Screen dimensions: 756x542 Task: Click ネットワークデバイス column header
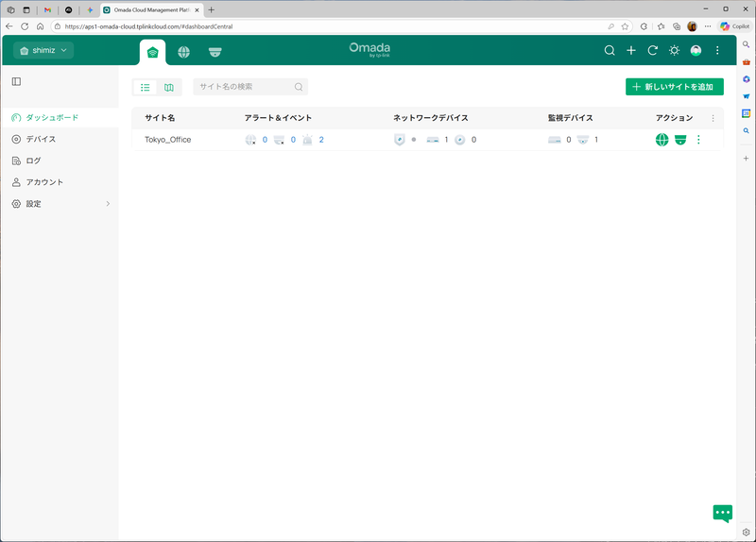click(431, 118)
